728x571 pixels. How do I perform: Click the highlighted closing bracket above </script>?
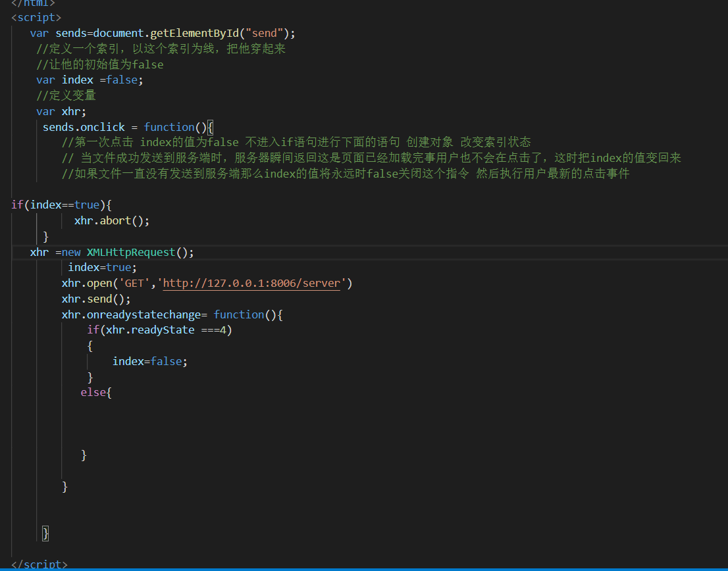[45, 534]
